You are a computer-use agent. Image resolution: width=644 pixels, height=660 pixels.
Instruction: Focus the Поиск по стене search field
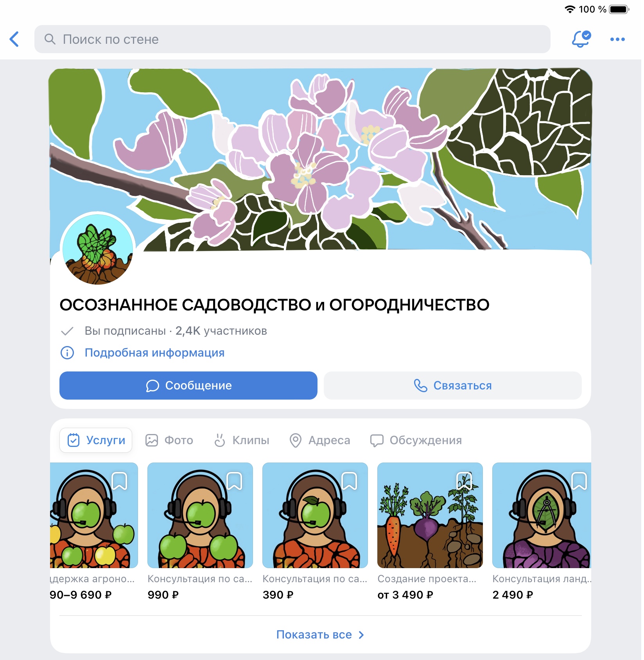[x=292, y=39]
